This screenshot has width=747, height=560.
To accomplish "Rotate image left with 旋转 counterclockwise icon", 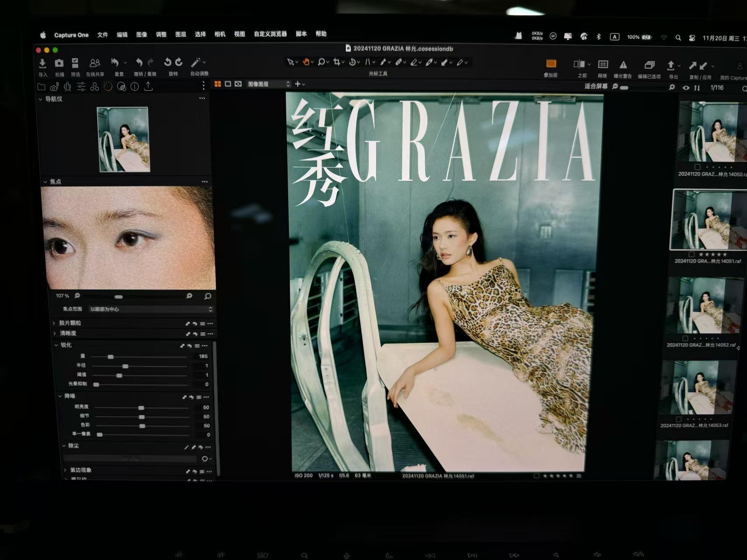I will 167,62.
